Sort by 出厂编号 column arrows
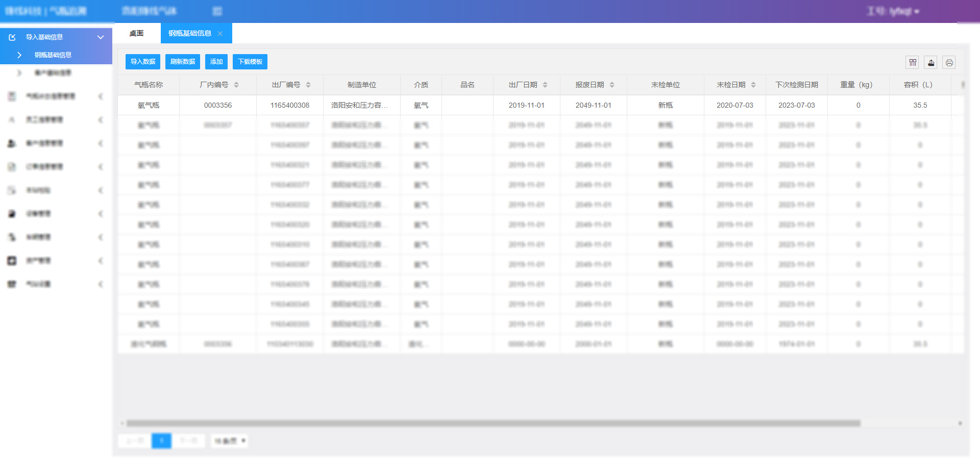The height and width of the screenshot is (470, 980). [308, 85]
